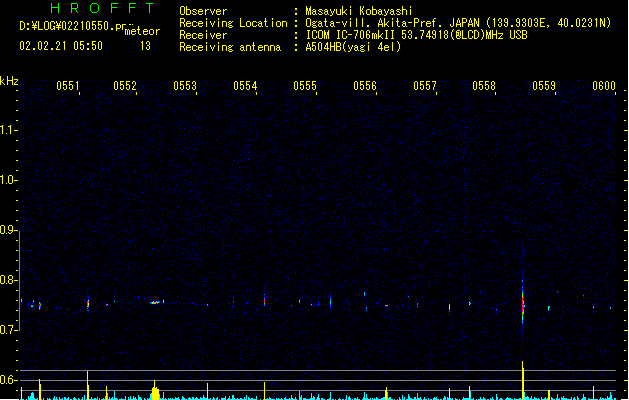
Task: Click the 0554 time axis marker
Action: 245,85
